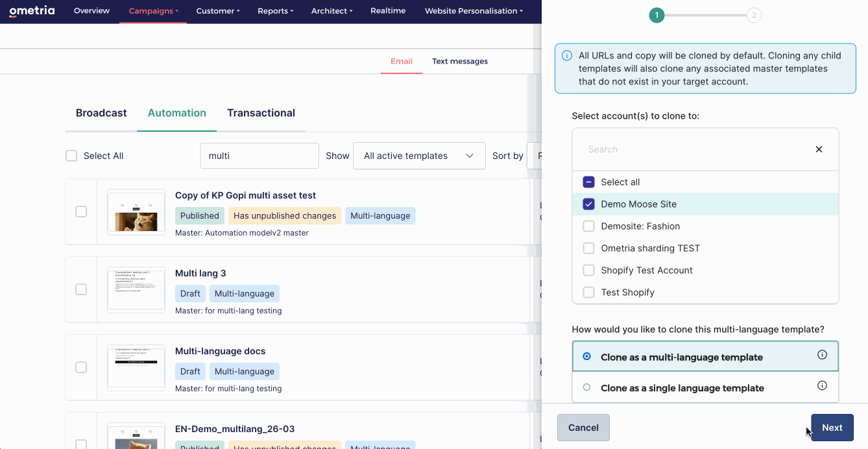Click step 1 indicator in the wizard

[657, 15]
